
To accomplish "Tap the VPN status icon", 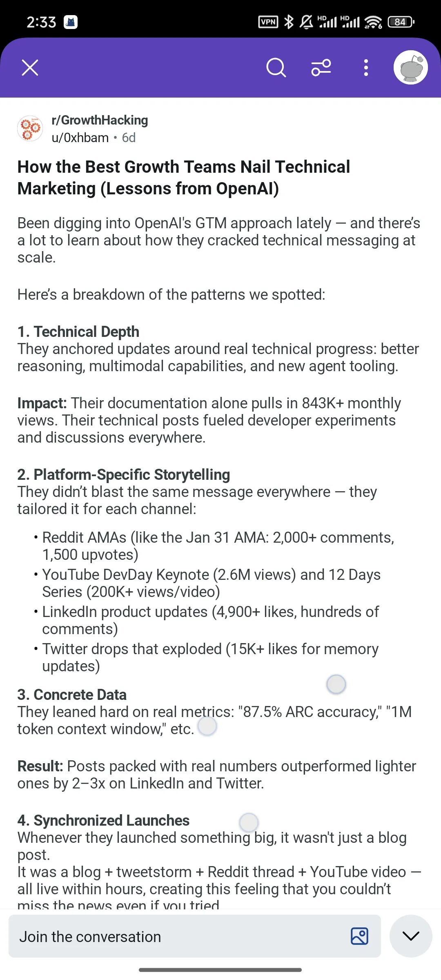I will (x=268, y=22).
